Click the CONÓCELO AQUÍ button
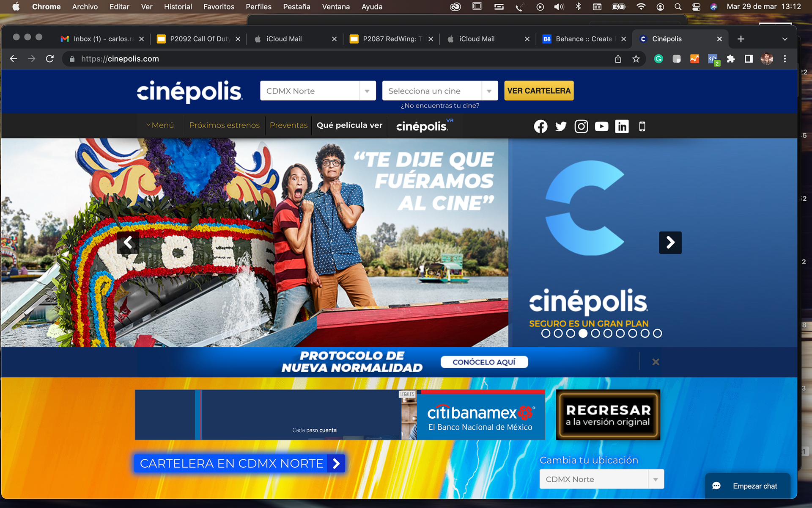This screenshot has width=812, height=508. (484, 362)
